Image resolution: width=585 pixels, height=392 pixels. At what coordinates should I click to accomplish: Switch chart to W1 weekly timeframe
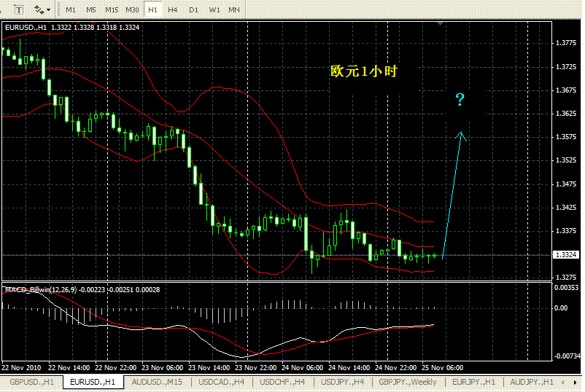pyautogui.click(x=214, y=10)
